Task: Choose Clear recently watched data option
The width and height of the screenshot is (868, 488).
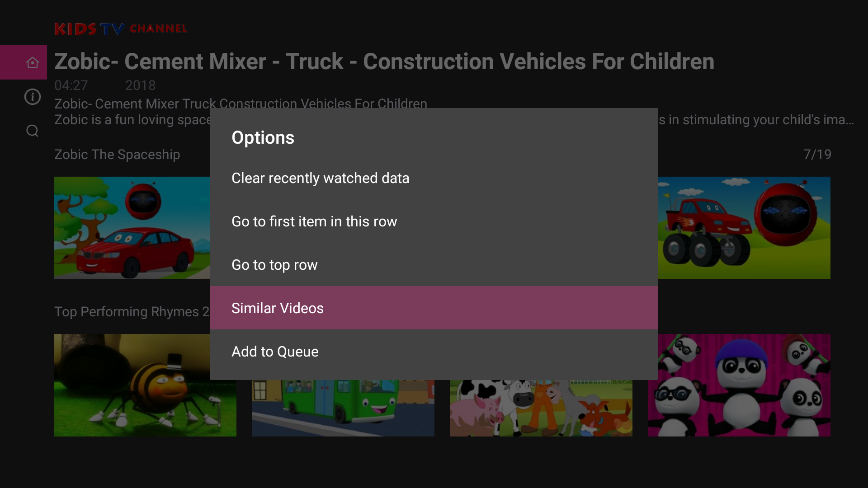Action: pos(320,178)
